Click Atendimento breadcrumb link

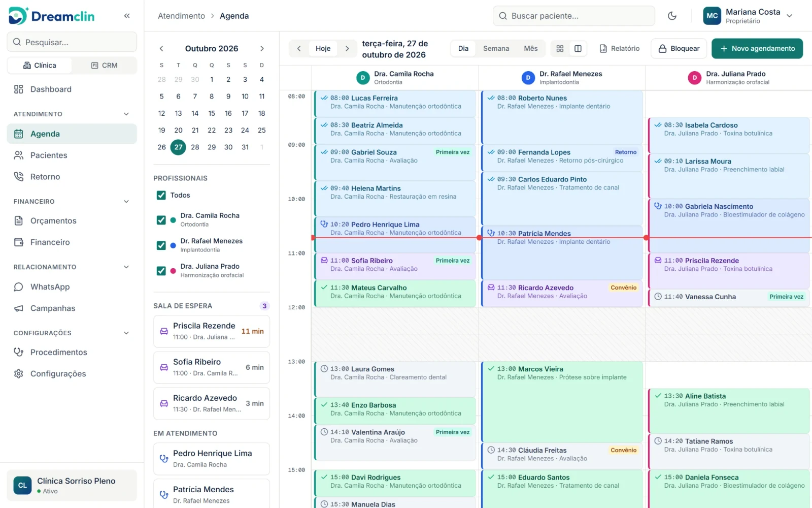pyautogui.click(x=181, y=16)
